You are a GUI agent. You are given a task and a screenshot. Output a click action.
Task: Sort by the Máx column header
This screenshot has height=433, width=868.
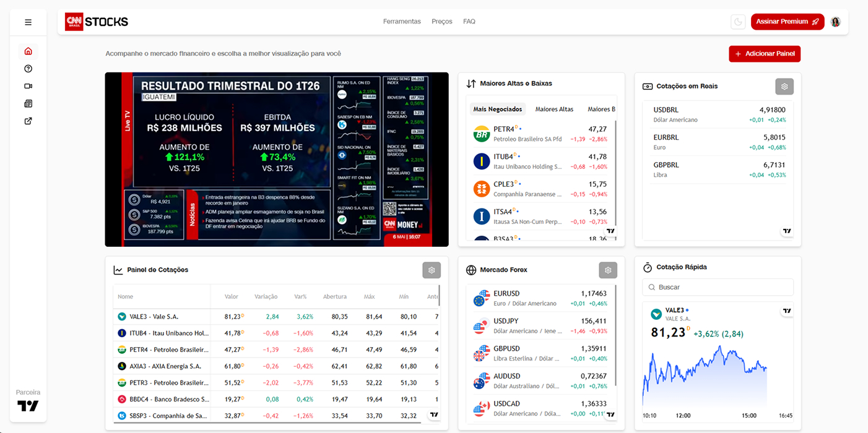(370, 297)
